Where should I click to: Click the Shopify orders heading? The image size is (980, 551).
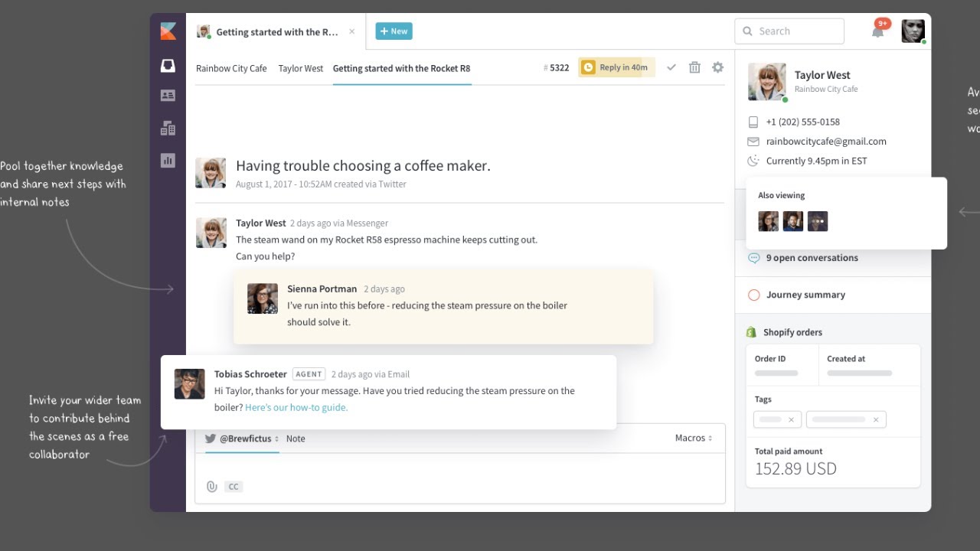pos(792,332)
